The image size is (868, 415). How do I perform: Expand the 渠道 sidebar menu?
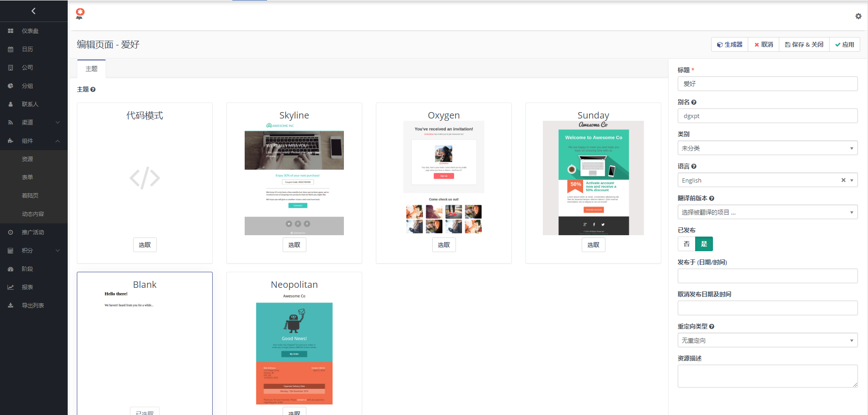pyautogui.click(x=34, y=123)
